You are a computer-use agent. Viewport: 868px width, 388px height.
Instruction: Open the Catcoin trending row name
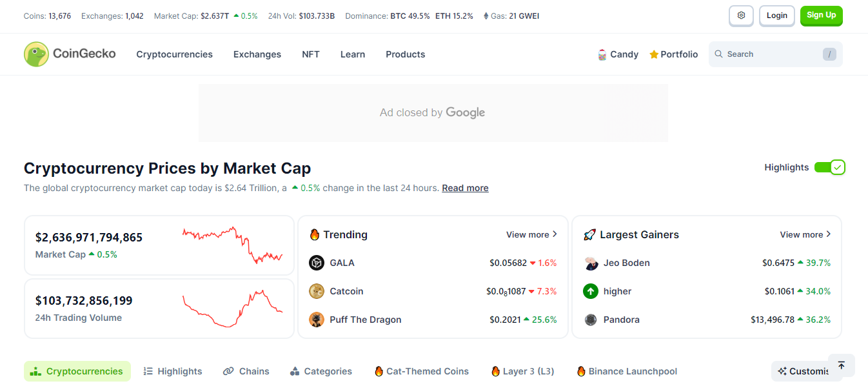(346, 291)
